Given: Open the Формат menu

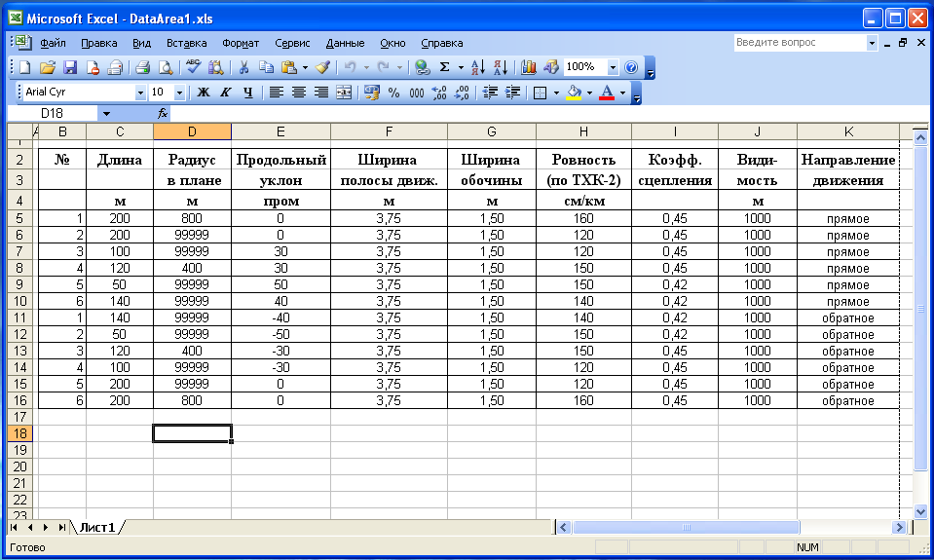Looking at the screenshot, I should (240, 43).
